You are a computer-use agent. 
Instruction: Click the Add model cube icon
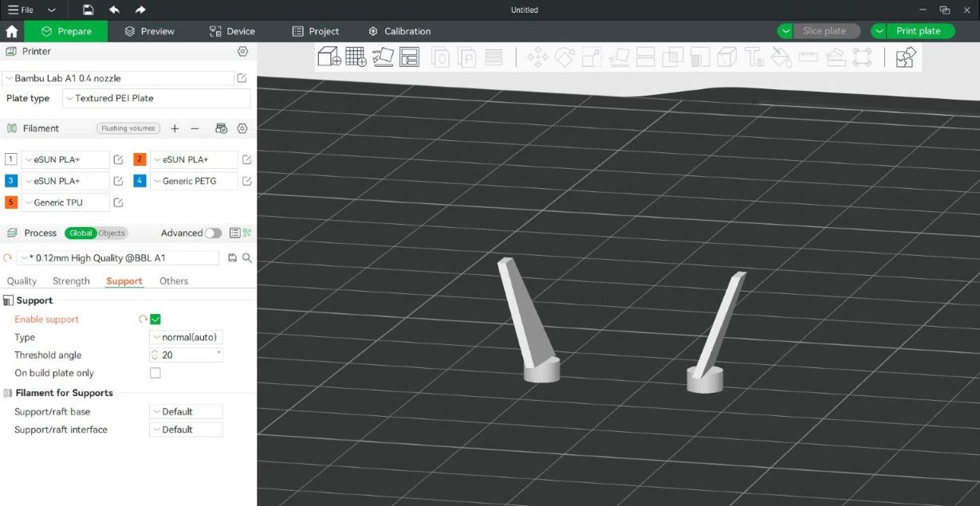329,57
